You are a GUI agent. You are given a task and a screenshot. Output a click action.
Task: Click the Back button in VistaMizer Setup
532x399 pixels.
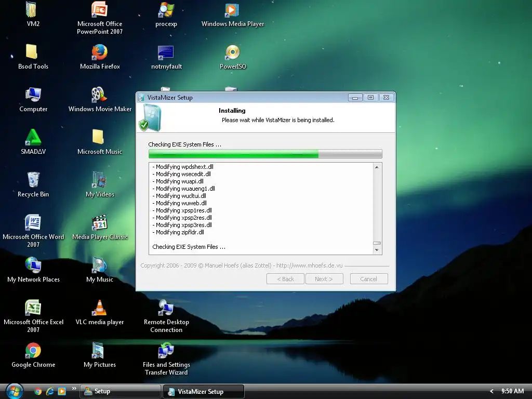[285, 279]
